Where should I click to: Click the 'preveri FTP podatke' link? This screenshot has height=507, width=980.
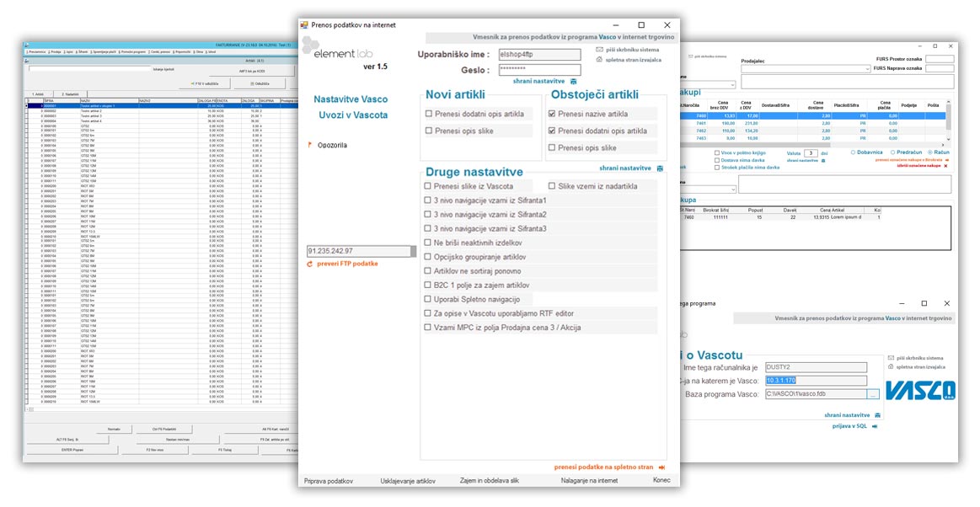tap(347, 264)
